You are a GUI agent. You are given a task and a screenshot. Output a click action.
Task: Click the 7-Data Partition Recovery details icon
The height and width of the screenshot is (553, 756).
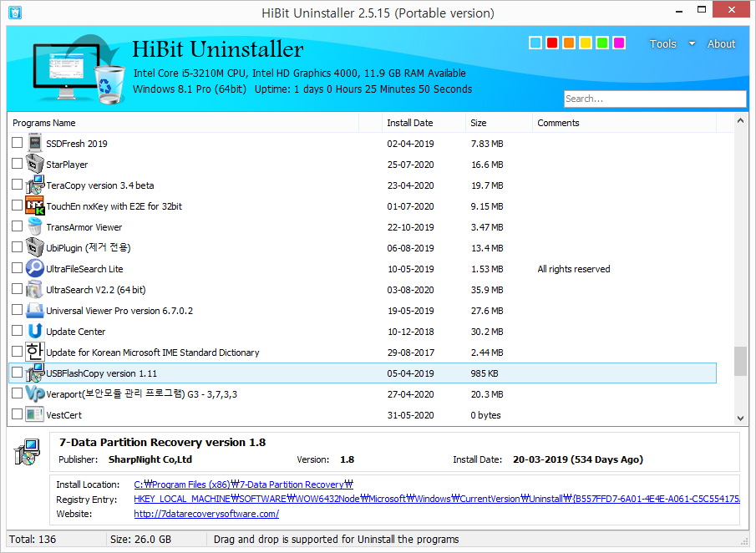(x=27, y=452)
